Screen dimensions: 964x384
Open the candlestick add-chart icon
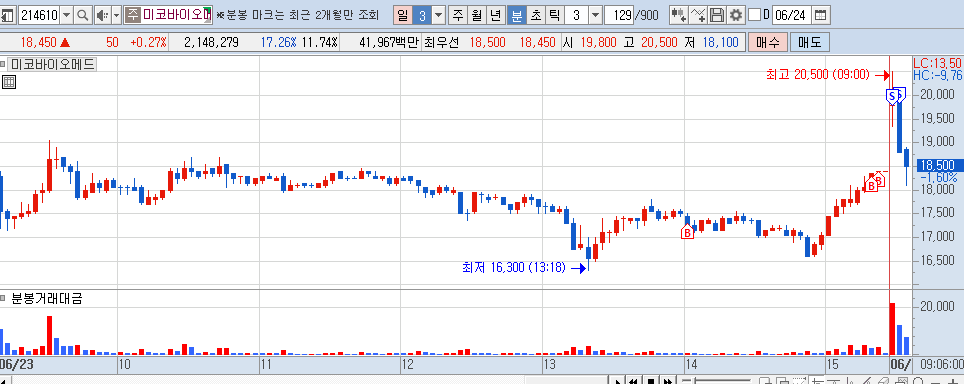[x=679, y=15]
